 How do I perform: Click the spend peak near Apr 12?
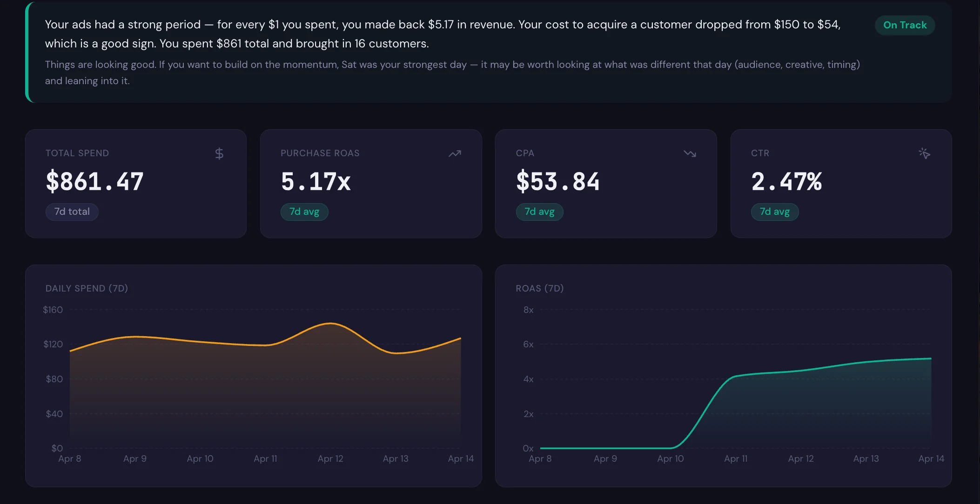pyautogui.click(x=330, y=324)
